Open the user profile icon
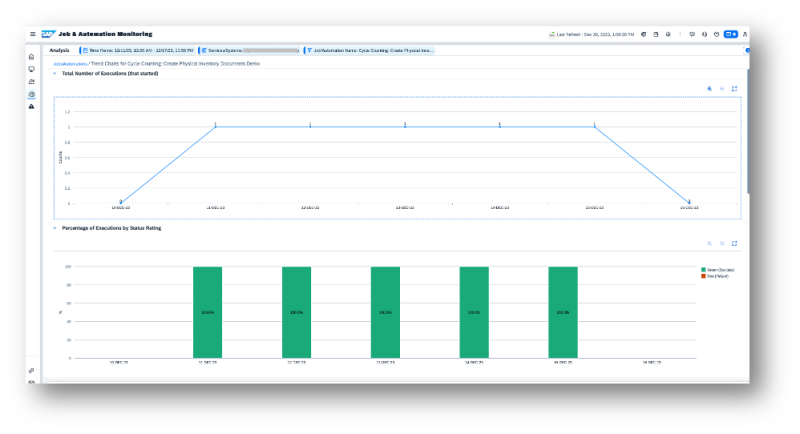The height and width of the screenshot is (434, 800). pos(746,33)
